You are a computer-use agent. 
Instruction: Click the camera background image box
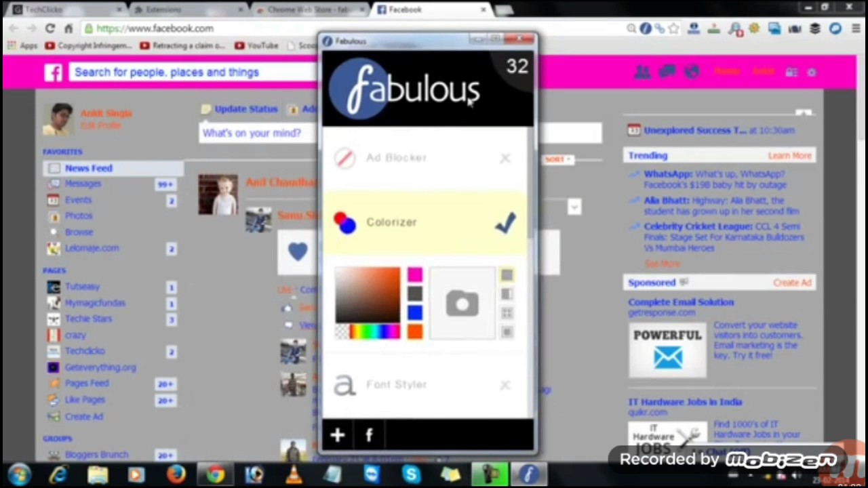(x=462, y=303)
